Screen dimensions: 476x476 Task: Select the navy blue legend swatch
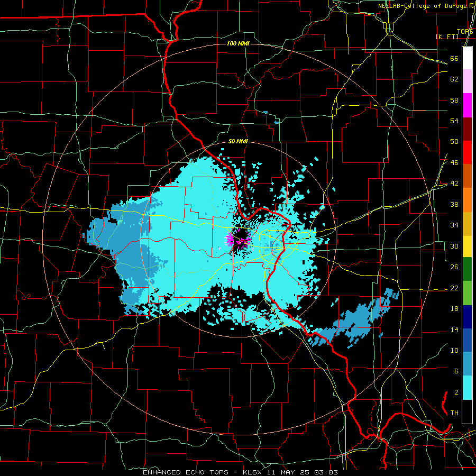(467, 317)
